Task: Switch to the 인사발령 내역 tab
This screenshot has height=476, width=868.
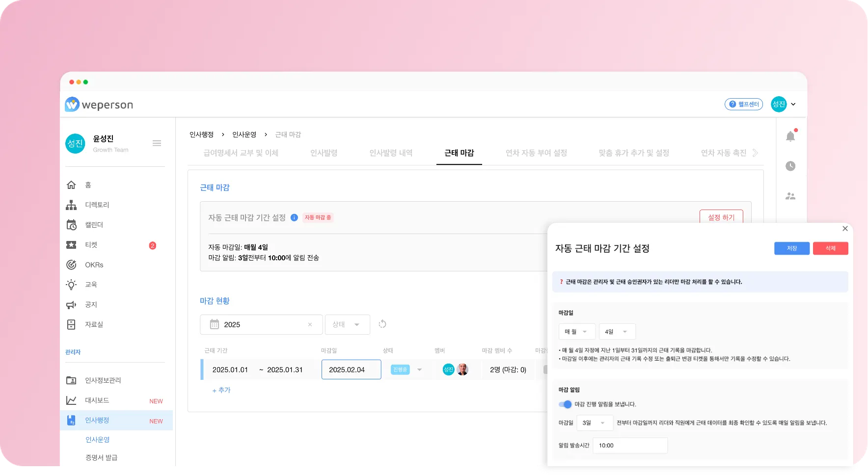Action: point(391,153)
